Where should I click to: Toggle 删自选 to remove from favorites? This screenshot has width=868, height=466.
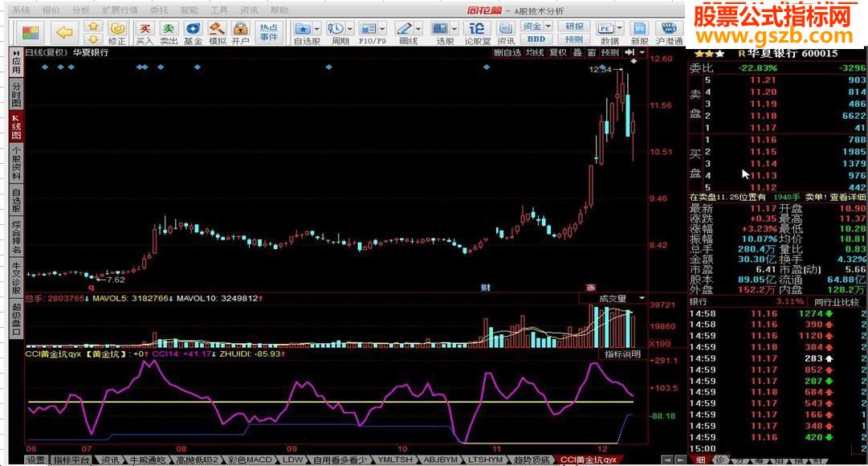pos(507,52)
